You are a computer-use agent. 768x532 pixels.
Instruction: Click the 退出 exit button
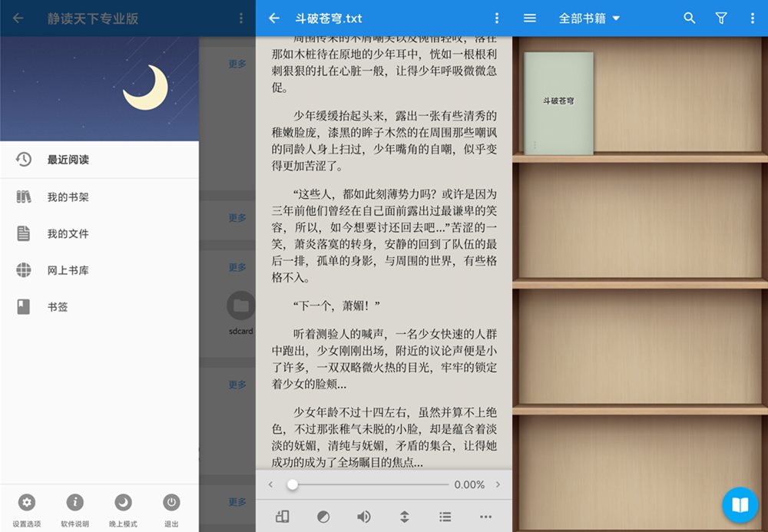coord(171,508)
